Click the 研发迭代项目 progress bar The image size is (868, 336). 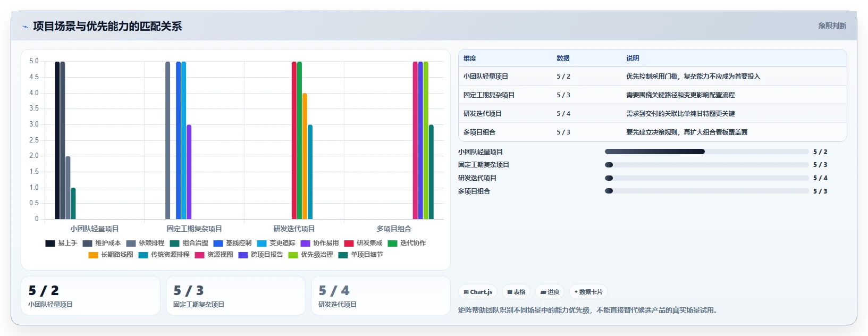coord(706,178)
